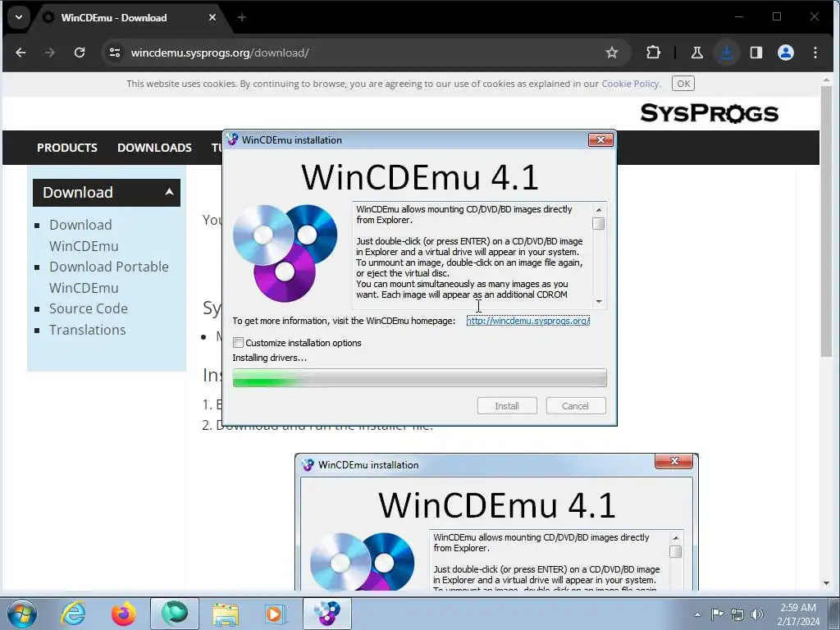View site information icon in address bar
840x630 pixels.
115,52
